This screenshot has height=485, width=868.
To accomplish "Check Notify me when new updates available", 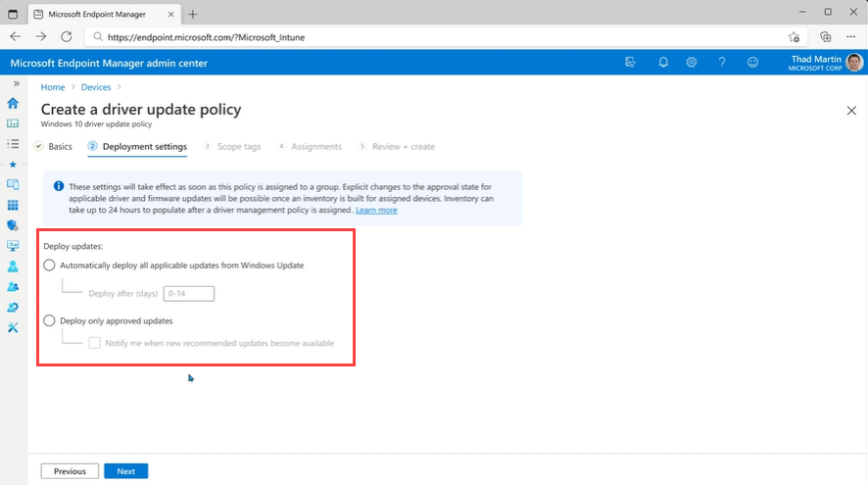I will tap(95, 343).
